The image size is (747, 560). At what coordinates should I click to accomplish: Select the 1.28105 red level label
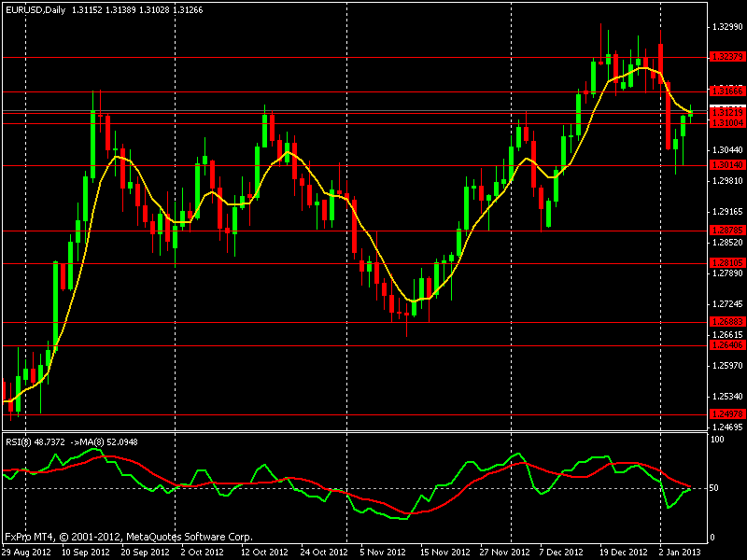[x=727, y=263]
